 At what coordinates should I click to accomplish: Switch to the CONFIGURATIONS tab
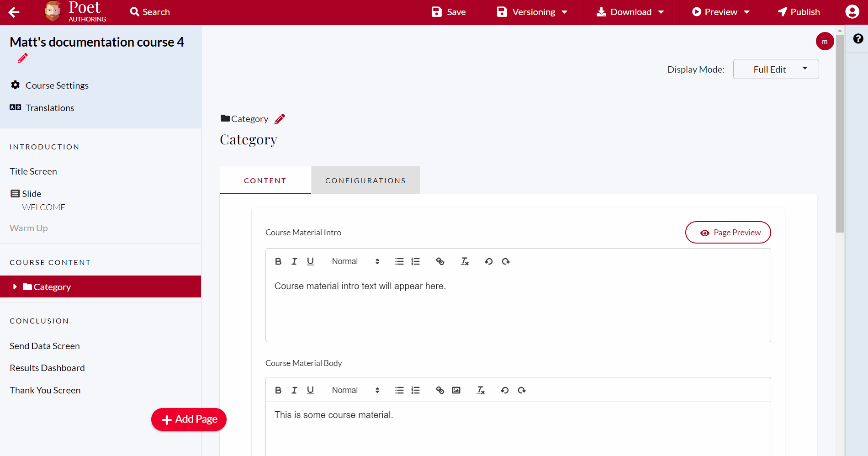[x=365, y=180]
